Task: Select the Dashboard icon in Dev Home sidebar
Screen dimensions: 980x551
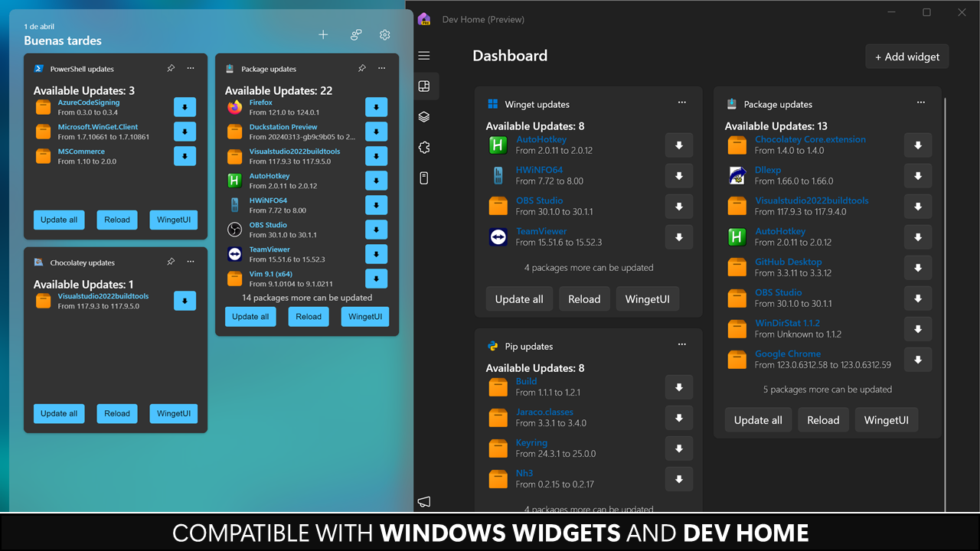Action: [x=425, y=86]
